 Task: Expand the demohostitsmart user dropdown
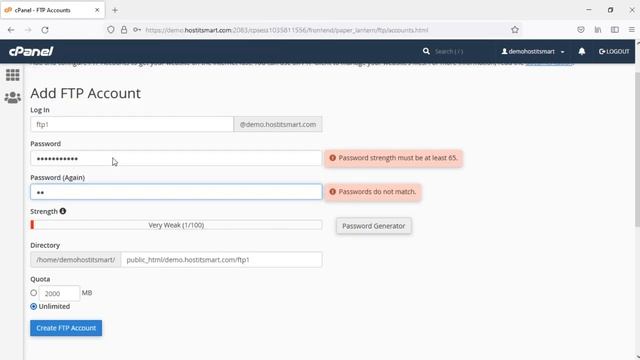533,51
